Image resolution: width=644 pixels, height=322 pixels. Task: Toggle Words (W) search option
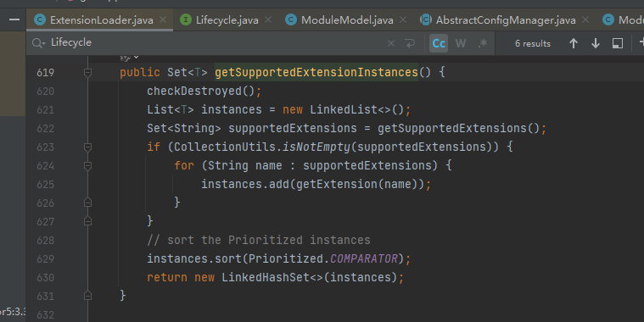point(461,43)
